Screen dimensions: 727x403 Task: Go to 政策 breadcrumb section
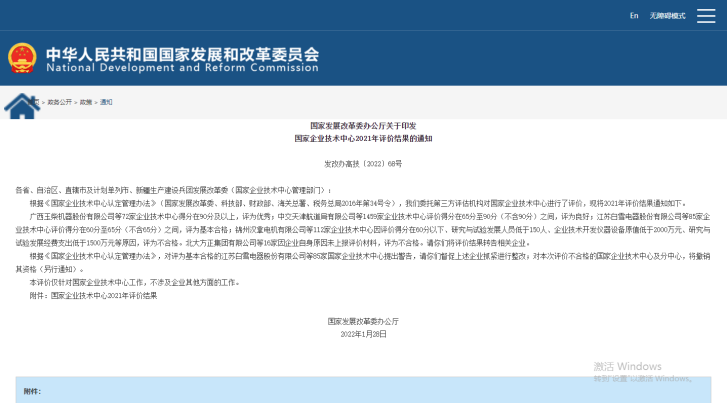pos(86,102)
